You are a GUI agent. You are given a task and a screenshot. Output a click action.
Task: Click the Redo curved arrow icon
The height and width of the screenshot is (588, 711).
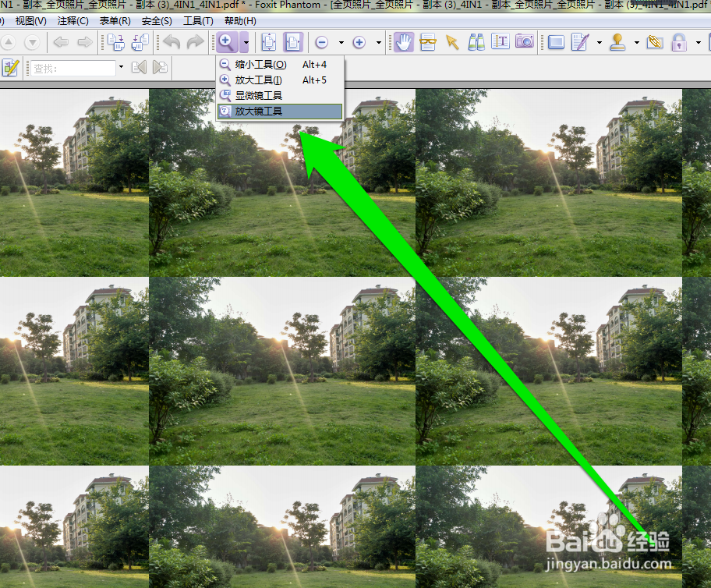point(196,42)
